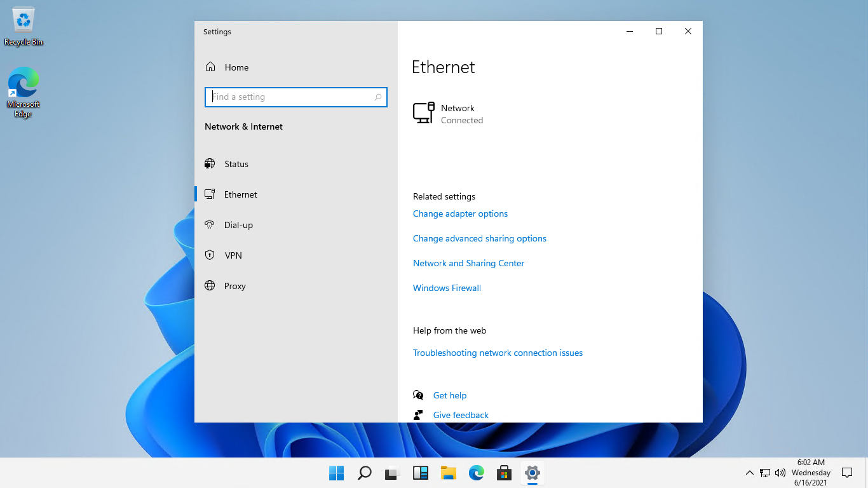Image resolution: width=868 pixels, height=488 pixels.
Task: Click the Get help link
Action: coord(449,396)
